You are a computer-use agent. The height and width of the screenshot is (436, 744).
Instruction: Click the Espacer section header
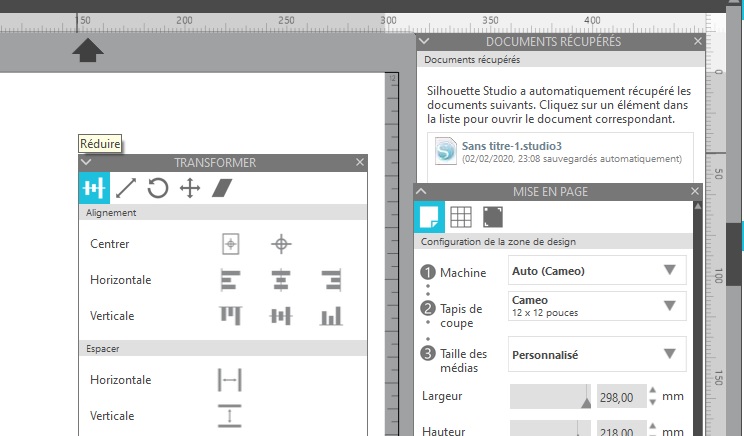click(x=223, y=348)
